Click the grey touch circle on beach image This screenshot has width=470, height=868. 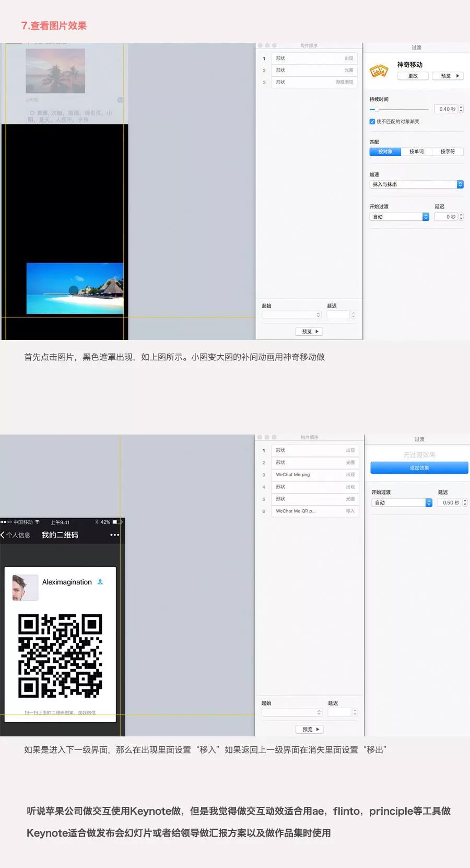(74, 290)
